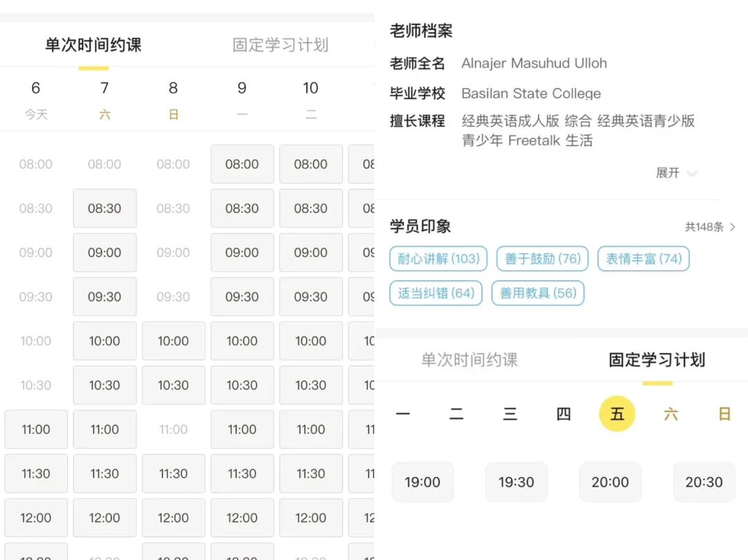Book 11:30 slot on day 6 today

36,473
